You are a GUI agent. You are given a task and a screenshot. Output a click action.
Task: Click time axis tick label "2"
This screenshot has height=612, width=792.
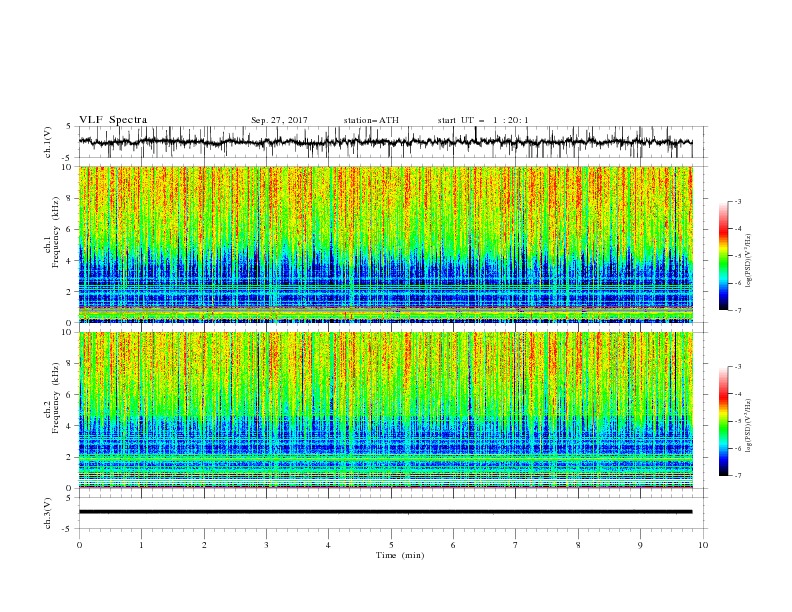coord(204,545)
